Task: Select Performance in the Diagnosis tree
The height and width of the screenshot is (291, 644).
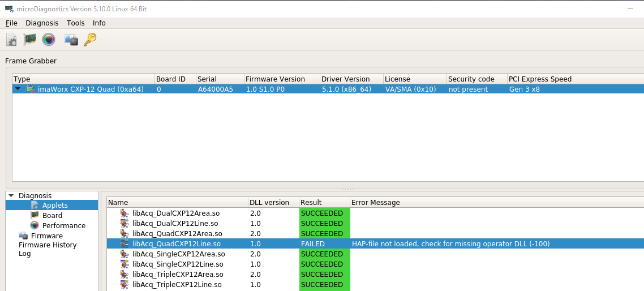Action: coord(63,226)
